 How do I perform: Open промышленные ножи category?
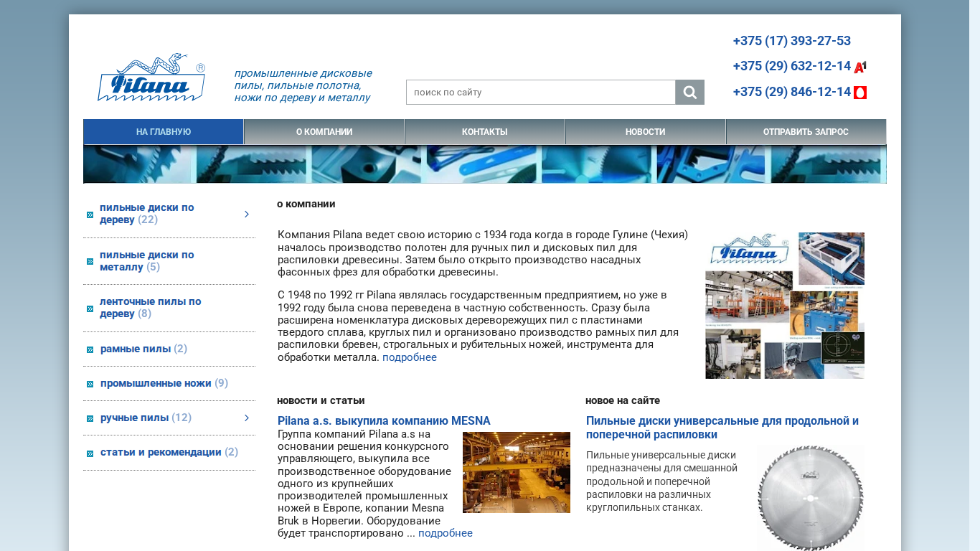(164, 383)
